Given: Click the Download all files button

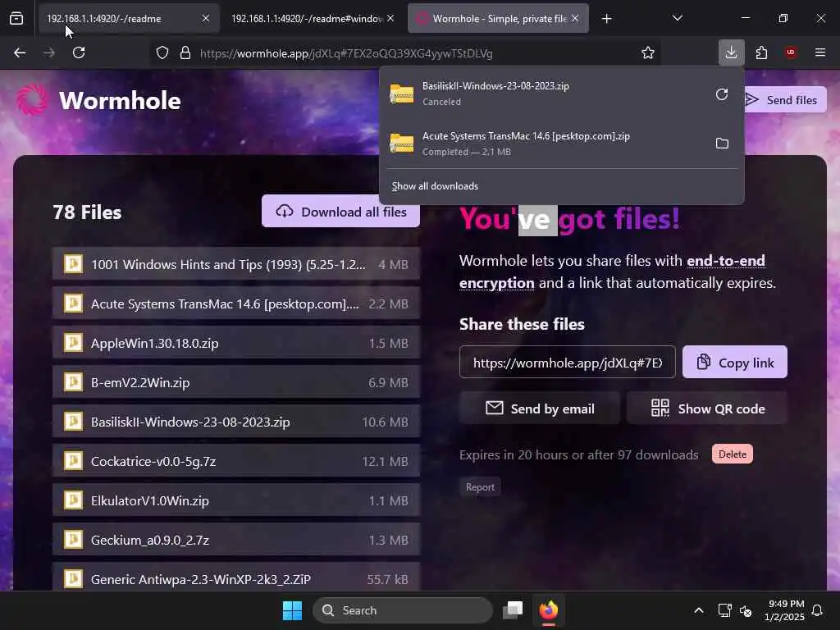Looking at the screenshot, I should click(x=340, y=212).
